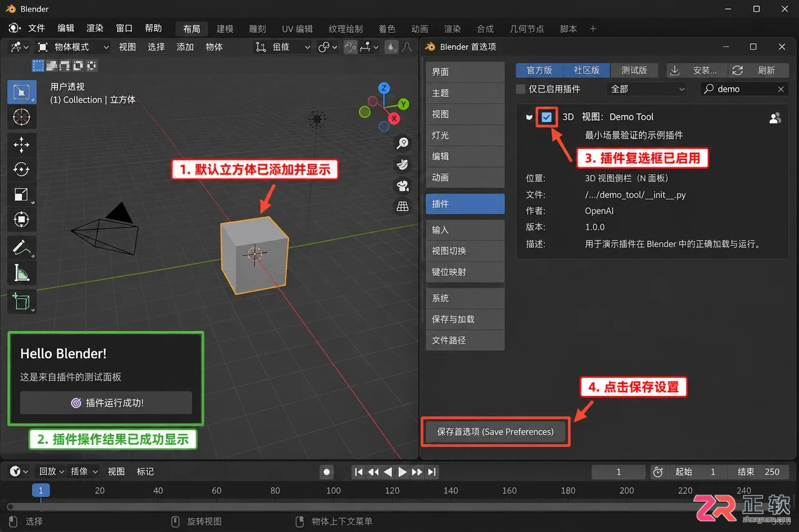Choose the Add Cube tool
799x532 pixels.
tap(21, 301)
